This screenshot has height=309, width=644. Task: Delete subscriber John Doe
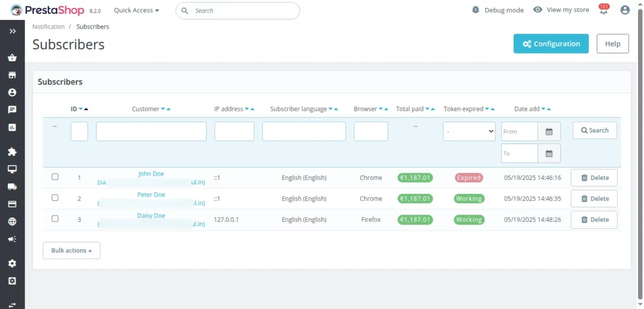point(594,177)
